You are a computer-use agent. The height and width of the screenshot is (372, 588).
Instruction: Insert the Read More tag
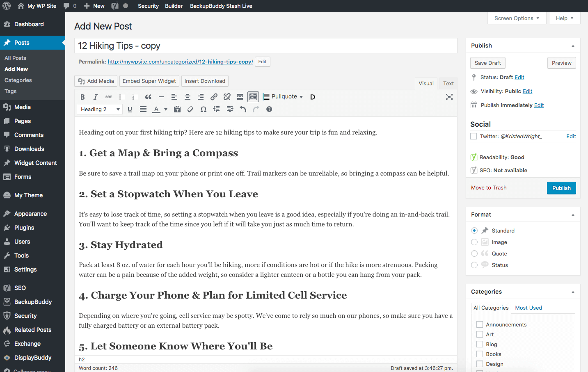coord(240,97)
